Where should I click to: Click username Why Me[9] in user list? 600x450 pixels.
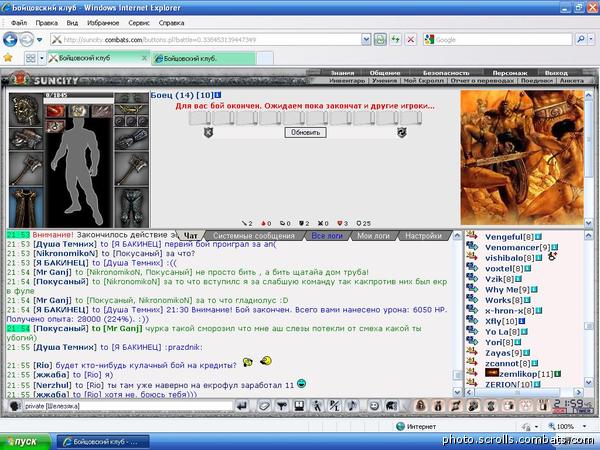[507, 290]
